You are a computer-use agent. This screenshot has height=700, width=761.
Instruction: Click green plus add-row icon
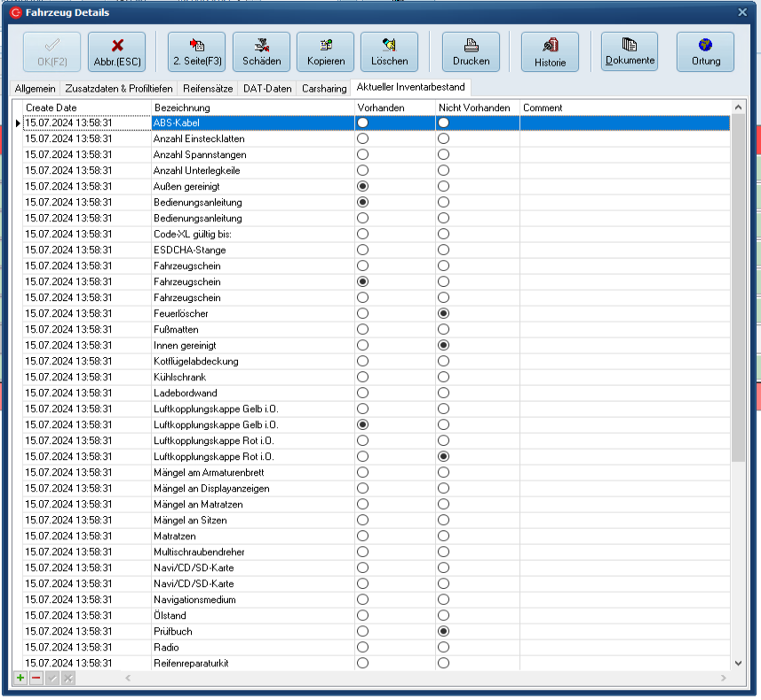coord(20,678)
